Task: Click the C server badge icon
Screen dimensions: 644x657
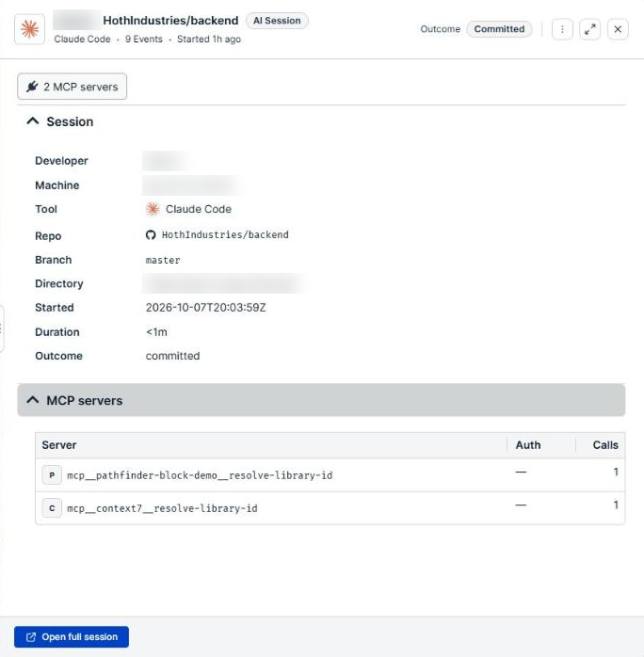Action: click(x=52, y=508)
